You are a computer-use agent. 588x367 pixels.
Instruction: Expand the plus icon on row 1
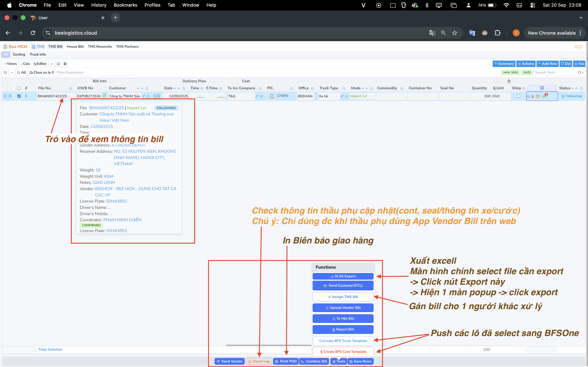[5, 96]
